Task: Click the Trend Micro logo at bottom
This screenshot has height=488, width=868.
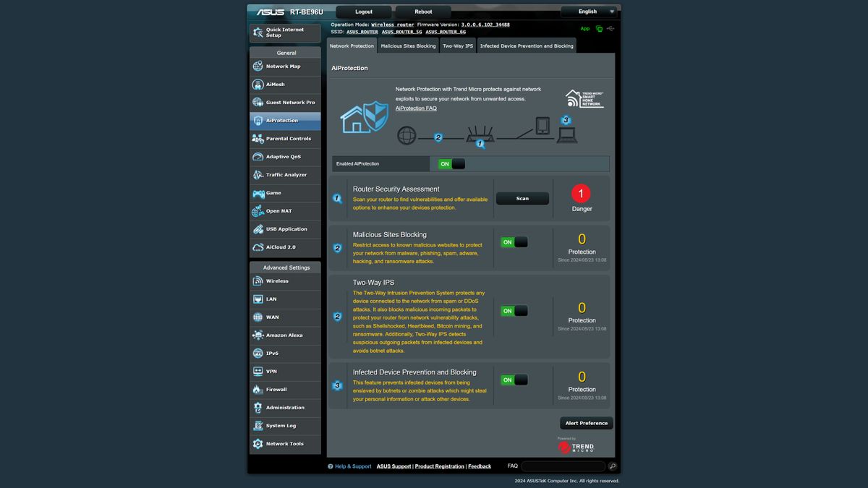Action: [x=576, y=447]
